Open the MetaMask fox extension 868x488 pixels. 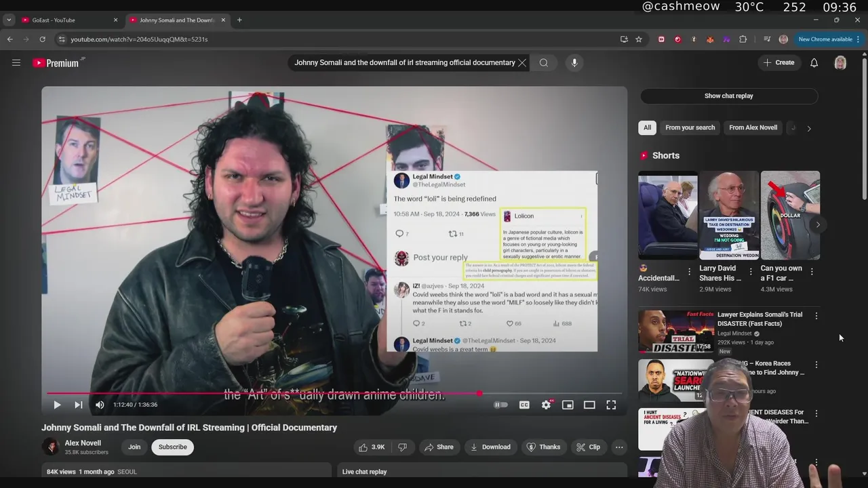tap(710, 39)
